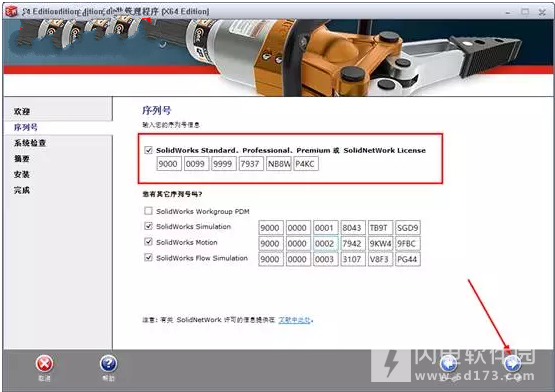
Task: Select the 安装 step in sidebar
Action: tap(22, 175)
